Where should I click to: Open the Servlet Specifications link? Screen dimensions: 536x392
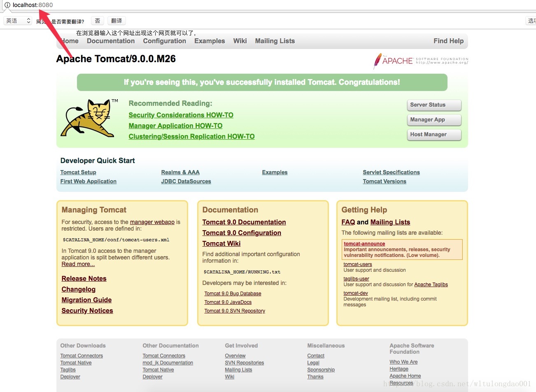[391, 172]
